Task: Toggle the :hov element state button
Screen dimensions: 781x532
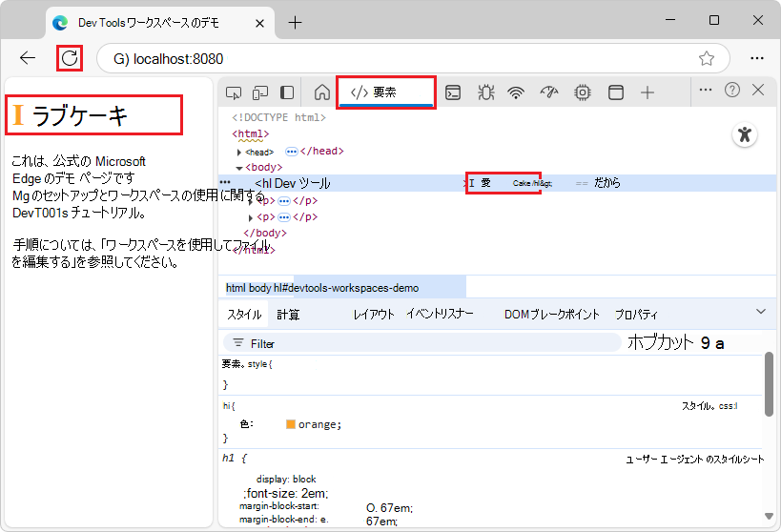Action: coord(660,342)
